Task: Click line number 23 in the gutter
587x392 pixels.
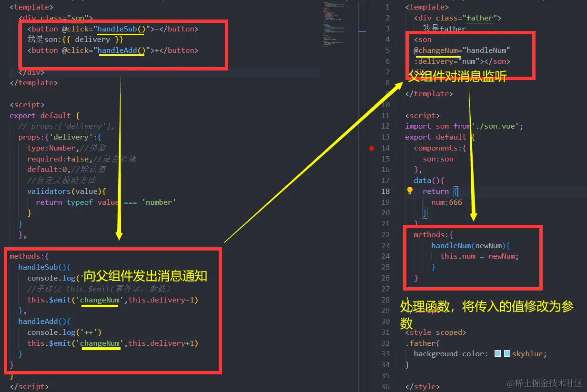Action: click(385, 245)
